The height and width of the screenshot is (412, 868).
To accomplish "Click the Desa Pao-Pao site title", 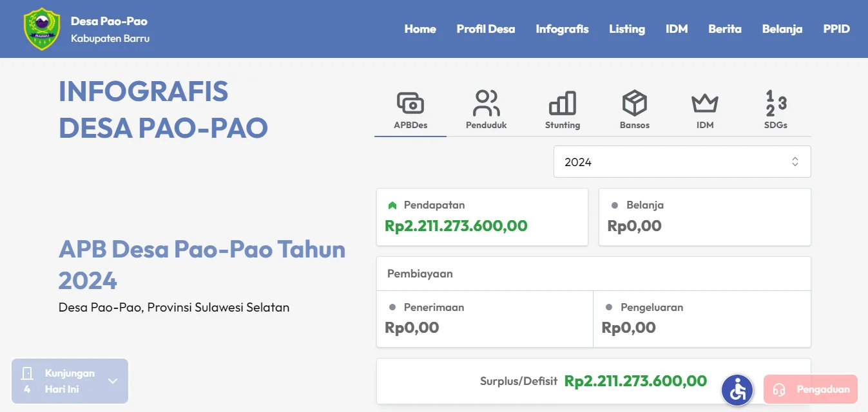I will click(109, 21).
